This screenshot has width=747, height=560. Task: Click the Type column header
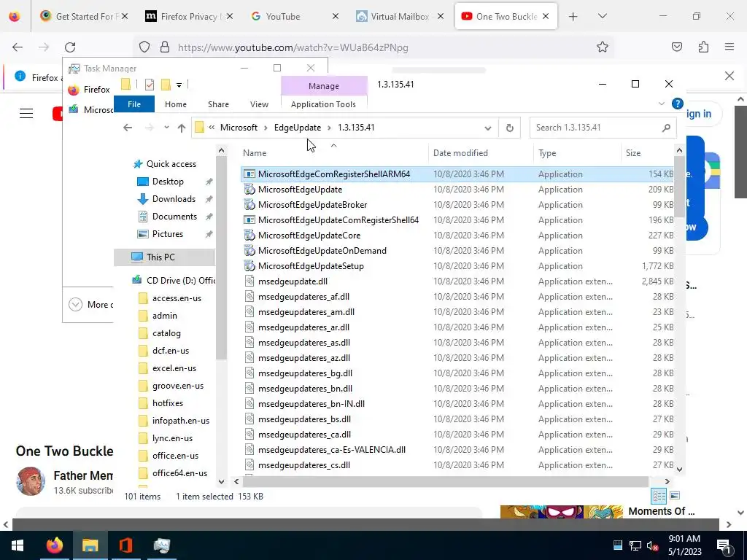[x=547, y=153]
